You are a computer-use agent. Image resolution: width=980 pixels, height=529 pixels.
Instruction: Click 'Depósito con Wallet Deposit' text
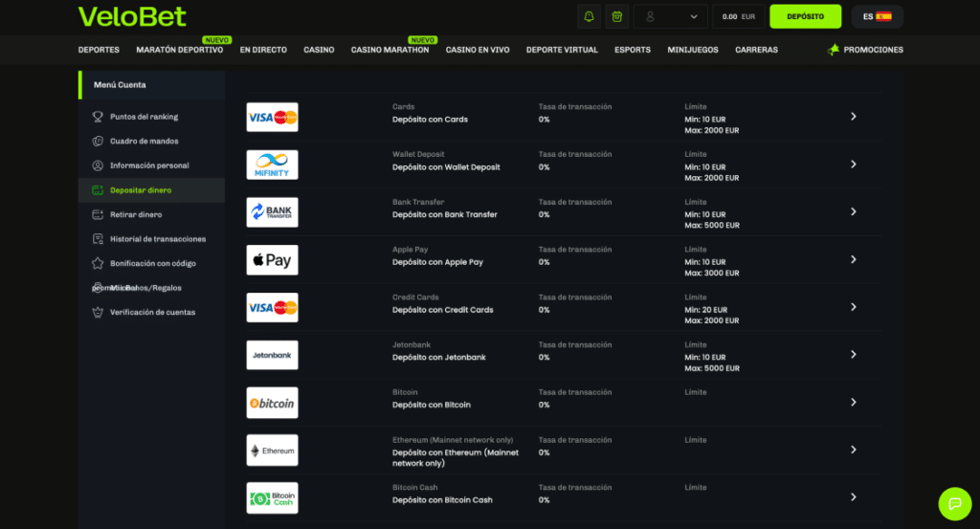(446, 167)
